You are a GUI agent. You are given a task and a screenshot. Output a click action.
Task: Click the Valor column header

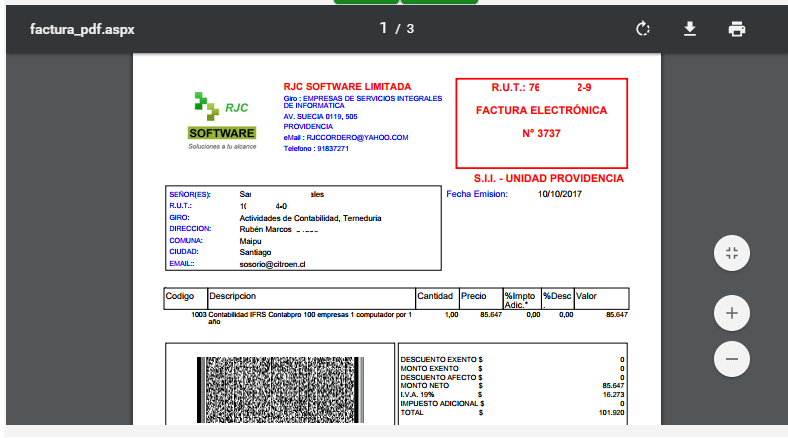[x=586, y=297]
